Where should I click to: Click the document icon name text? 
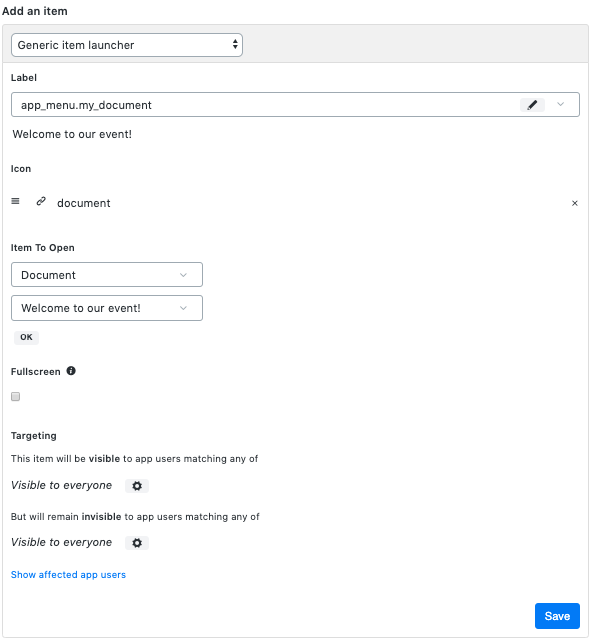pos(84,203)
